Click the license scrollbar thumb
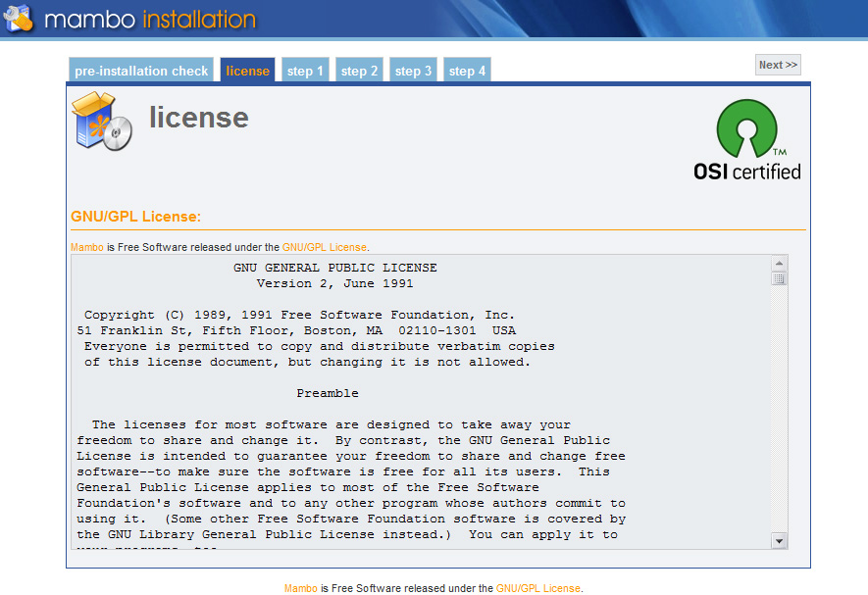Image resolution: width=868 pixels, height=595 pixels. tap(779, 278)
